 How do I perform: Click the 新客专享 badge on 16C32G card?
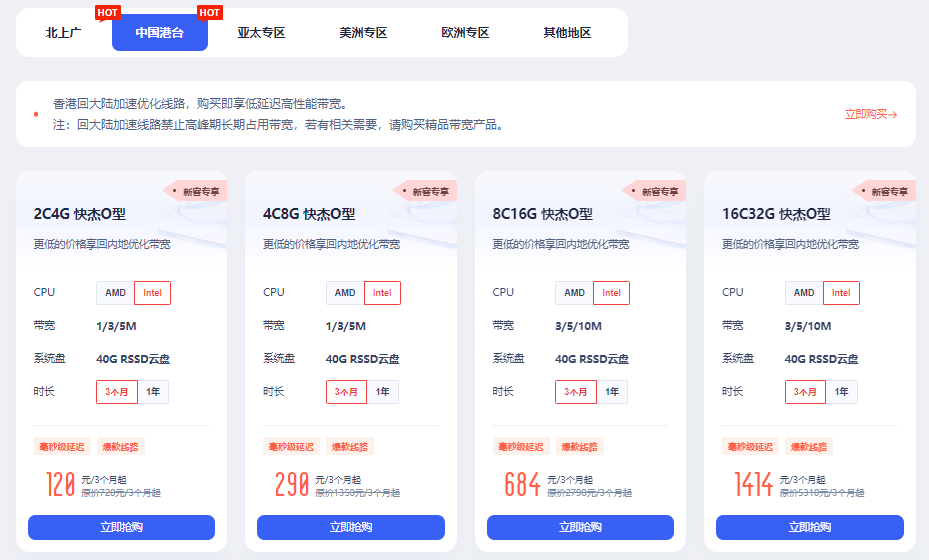point(884,191)
